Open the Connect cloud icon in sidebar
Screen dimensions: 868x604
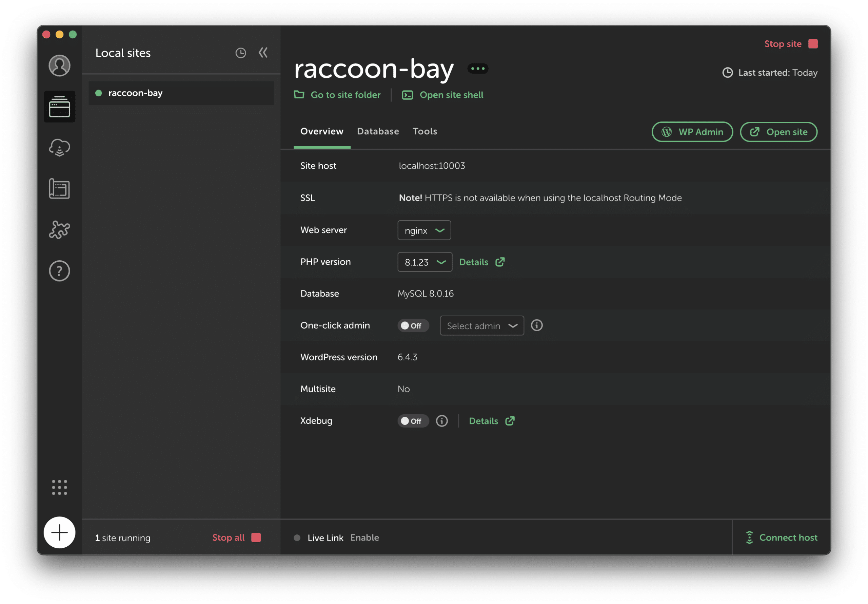coord(59,148)
